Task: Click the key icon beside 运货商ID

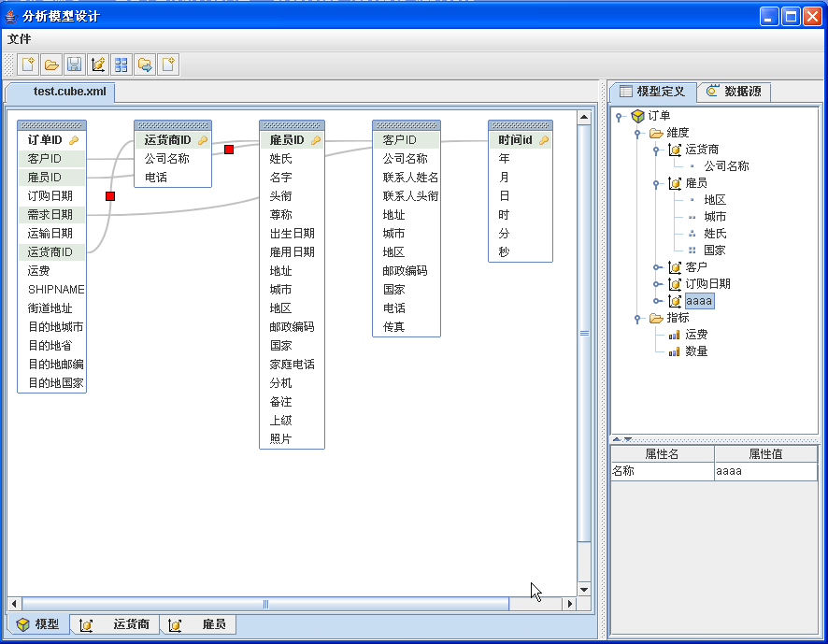Action: click(x=203, y=140)
